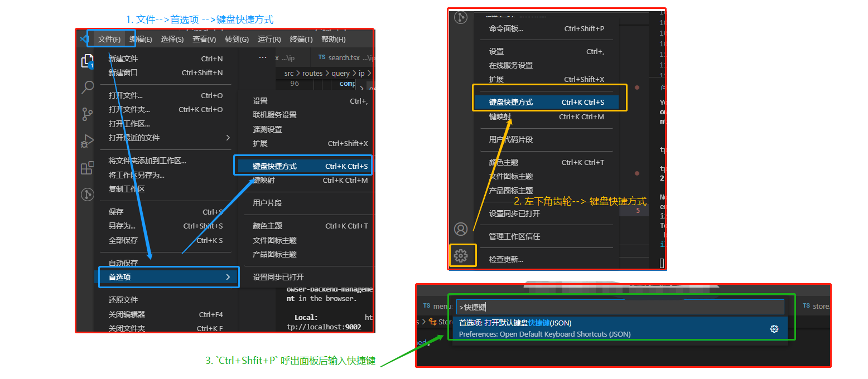Select 检查更新... in the gear menu
Image resolution: width=868 pixels, height=379 pixels.
pos(547,259)
